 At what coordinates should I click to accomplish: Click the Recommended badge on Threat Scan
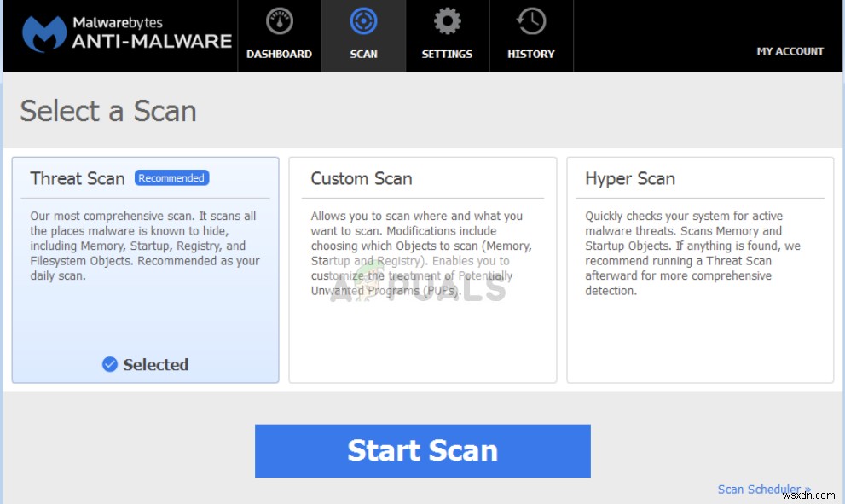[171, 177]
